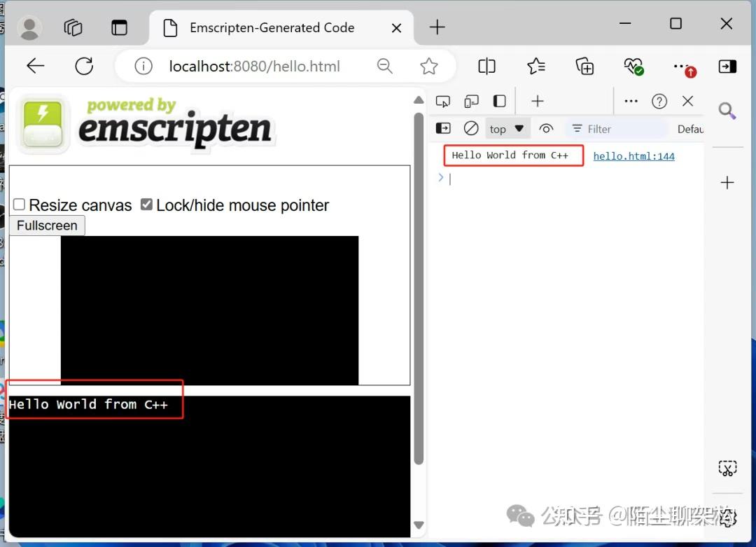Screen dimensions: 756x547
Task: Add page to favorites star
Action: pyautogui.click(x=429, y=66)
